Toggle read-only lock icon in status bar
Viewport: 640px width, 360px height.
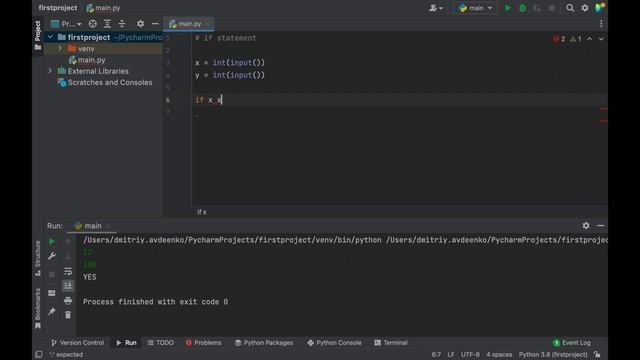[597, 355]
